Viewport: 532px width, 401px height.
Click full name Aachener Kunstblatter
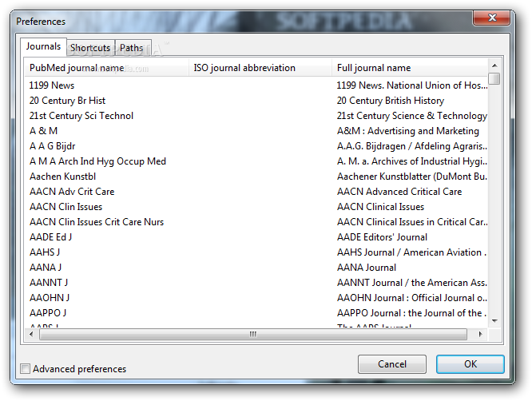pos(412,177)
